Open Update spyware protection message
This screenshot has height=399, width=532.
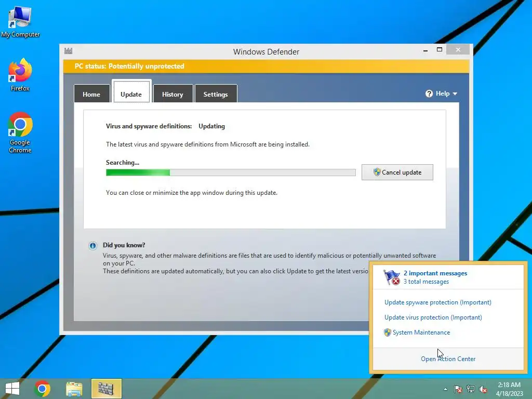click(437, 302)
